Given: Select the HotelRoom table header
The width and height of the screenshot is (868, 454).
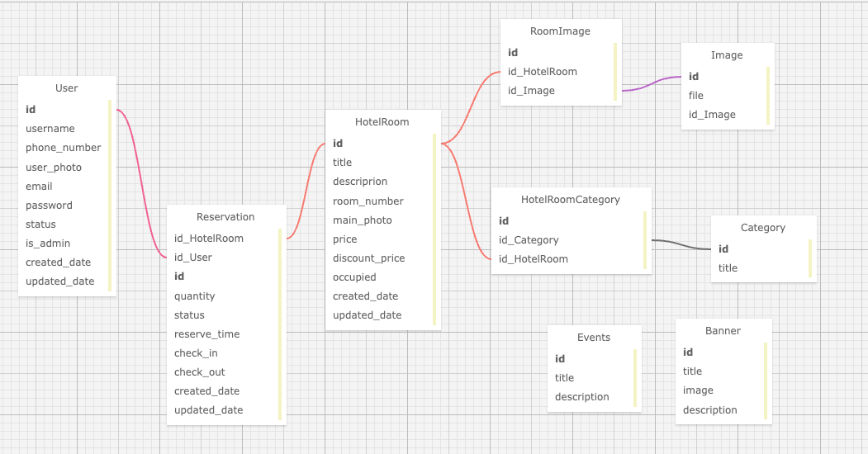Looking at the screenshot, I should (x=382, y=121).
